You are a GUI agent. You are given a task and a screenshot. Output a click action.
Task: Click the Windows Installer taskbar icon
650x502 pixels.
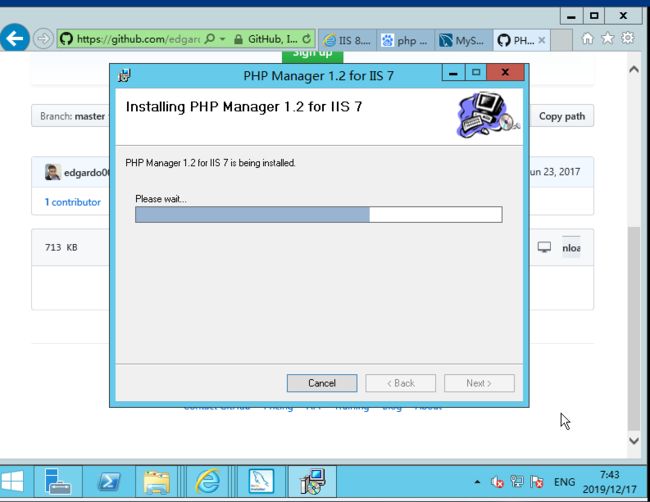click(312, 482)
